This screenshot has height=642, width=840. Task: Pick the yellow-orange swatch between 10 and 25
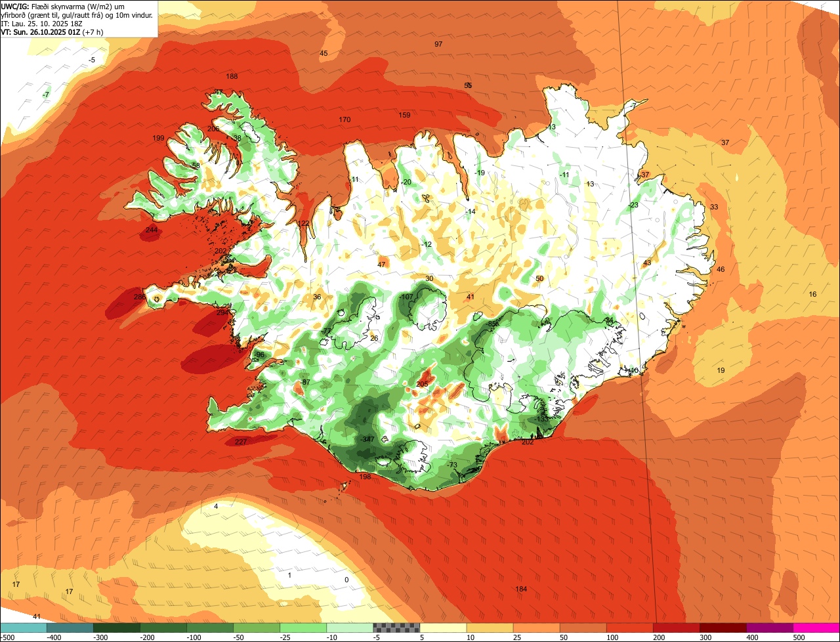[490, 628]
